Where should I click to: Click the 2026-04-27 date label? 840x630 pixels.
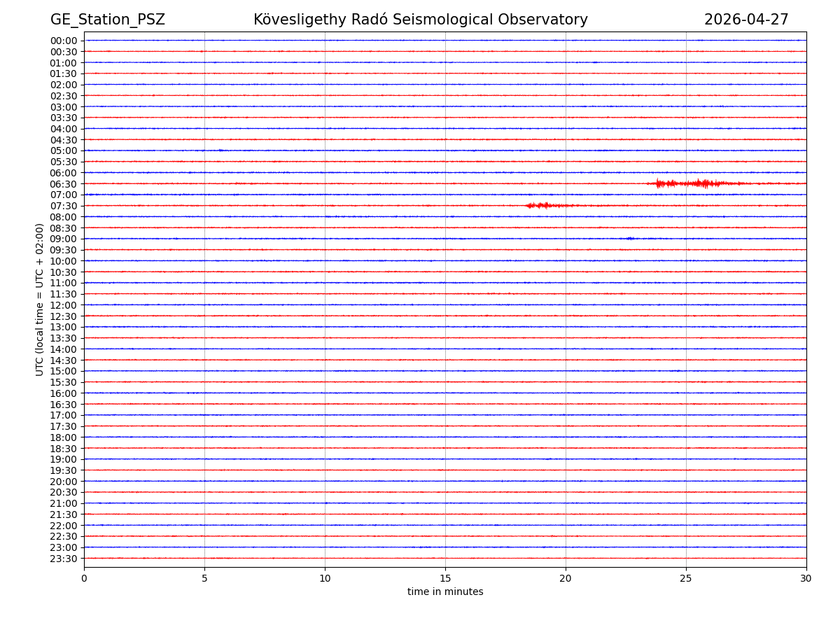point(745,20)
